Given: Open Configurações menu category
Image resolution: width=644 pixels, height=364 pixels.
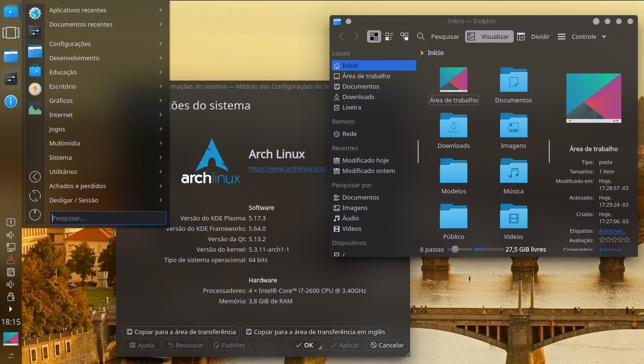Looking at the screenshot, I should click(x=107, y=44).
